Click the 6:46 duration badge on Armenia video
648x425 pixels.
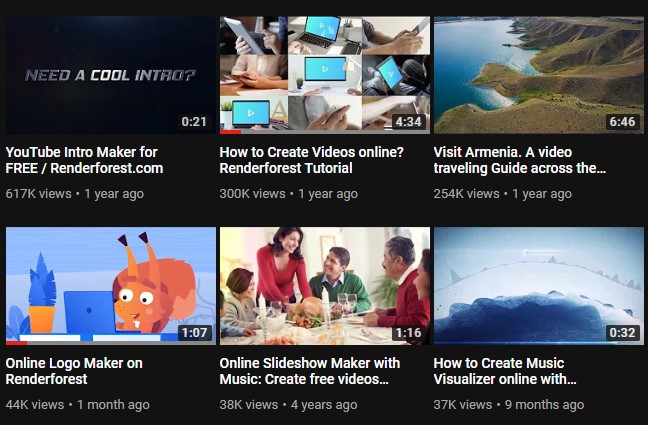tap(622, 122)
